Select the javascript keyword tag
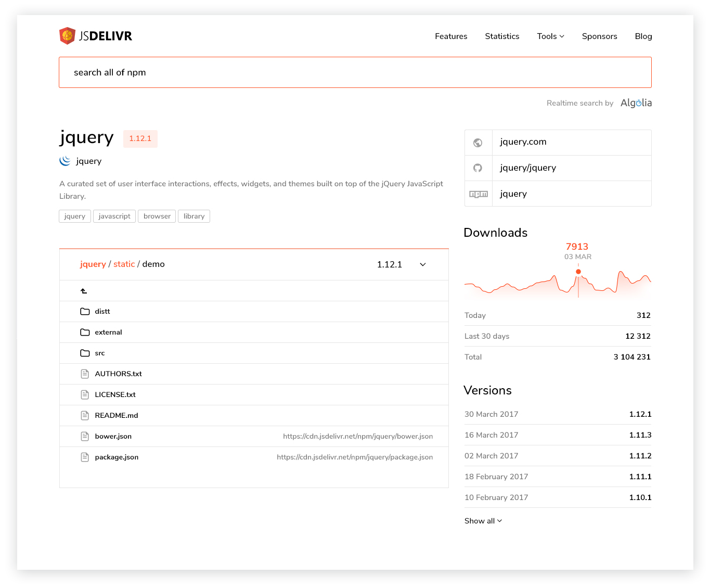Image resolution: width=710 pixels, height=588 pixels. coord(114,216)
